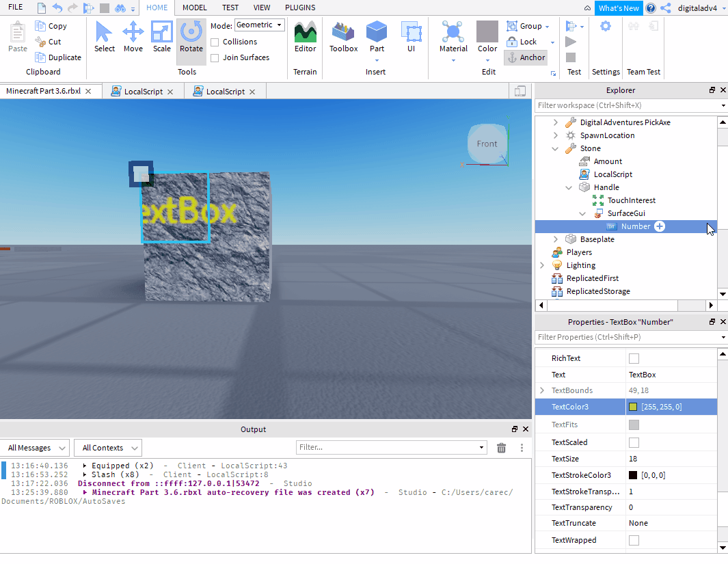Open the Material picker
728x564 pixels.
pyautogui.click(x=453, y=37)
